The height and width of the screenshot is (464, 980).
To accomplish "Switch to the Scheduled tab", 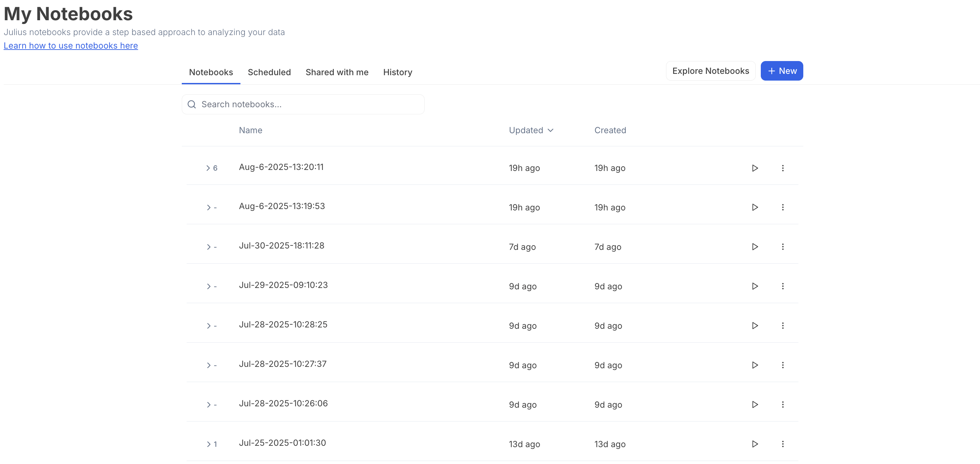I will [269, 72].
